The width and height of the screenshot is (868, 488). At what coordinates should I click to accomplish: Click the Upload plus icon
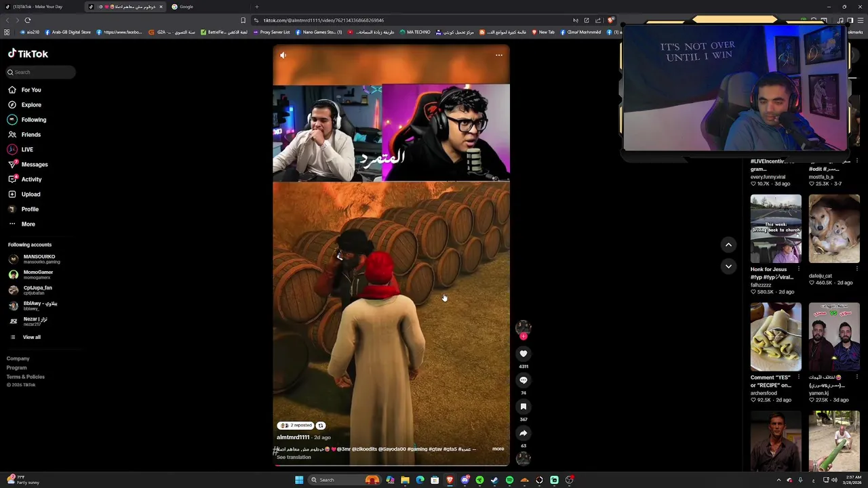[12, 194]
